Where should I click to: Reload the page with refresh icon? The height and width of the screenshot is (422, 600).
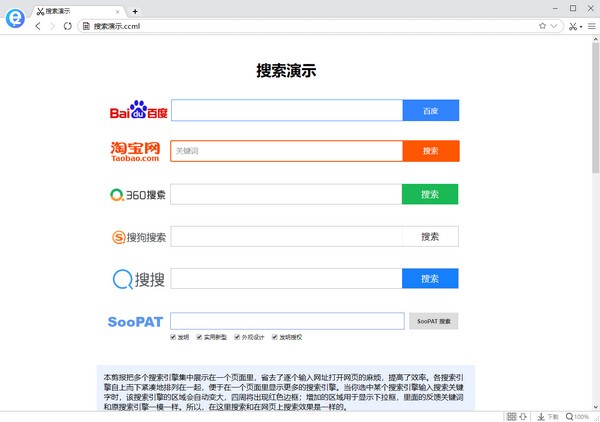[68, 26]
